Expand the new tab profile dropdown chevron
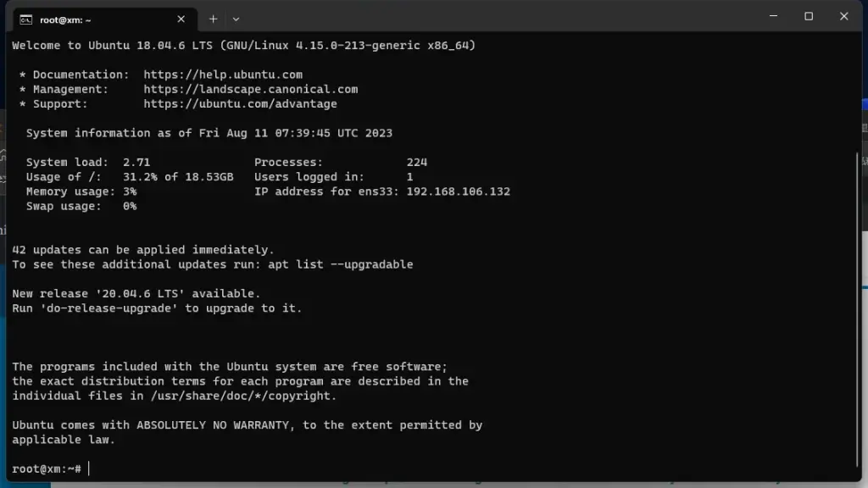868x488 pixels. (x=236, y=19)
